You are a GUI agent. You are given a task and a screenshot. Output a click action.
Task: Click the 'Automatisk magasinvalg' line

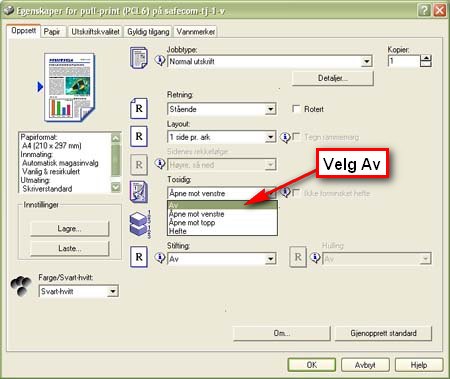[60, 163]
